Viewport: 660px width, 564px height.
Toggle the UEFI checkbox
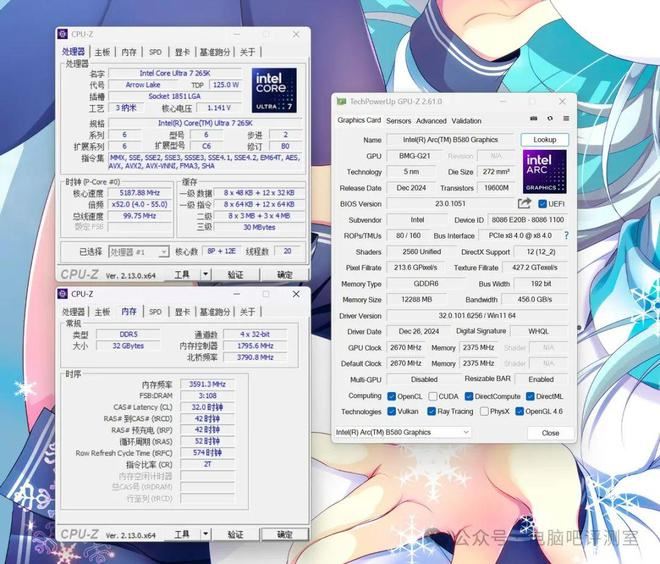542,204
